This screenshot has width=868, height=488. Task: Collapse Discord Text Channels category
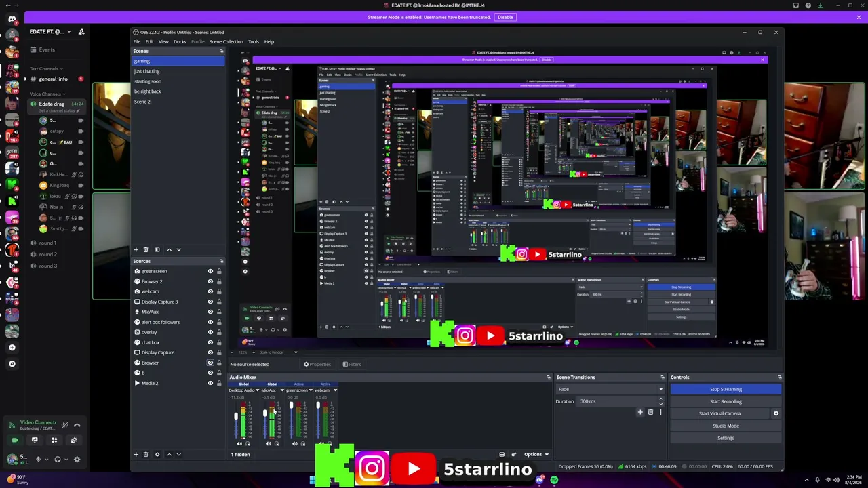[46, 68]
